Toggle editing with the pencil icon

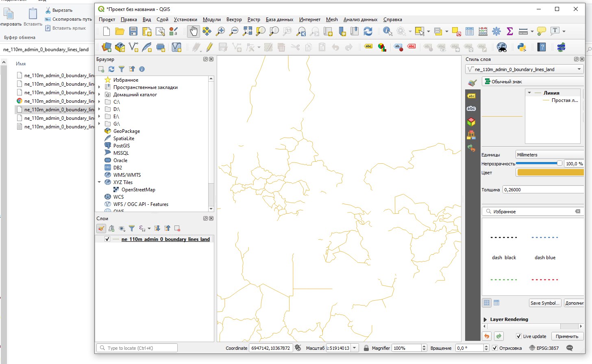point(209,47)
